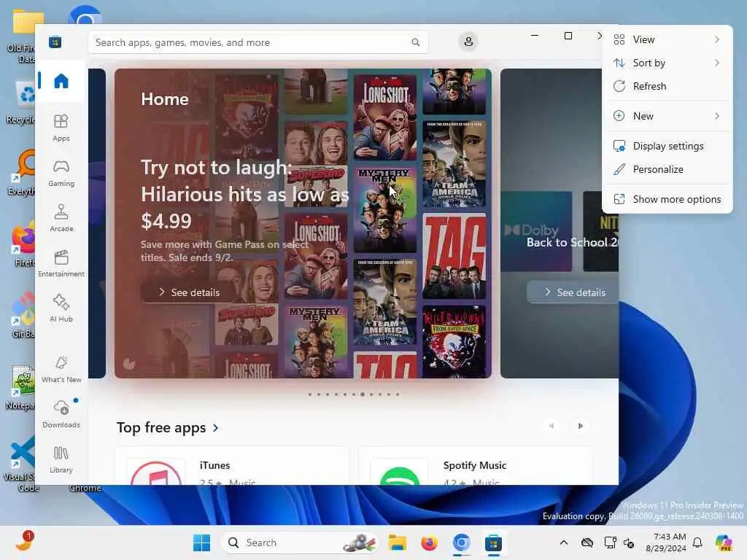Screen dimensions: 747x560
Task: Expand the View submenu in context menu
Action: pos(667,39)
